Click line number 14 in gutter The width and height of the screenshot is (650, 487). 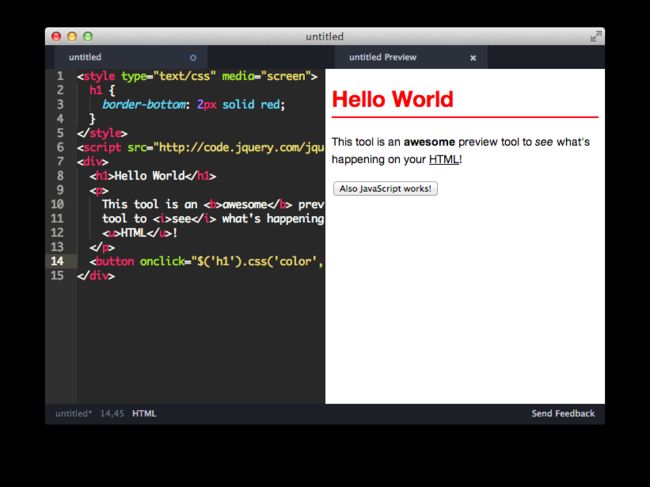[x=57, y=261]
